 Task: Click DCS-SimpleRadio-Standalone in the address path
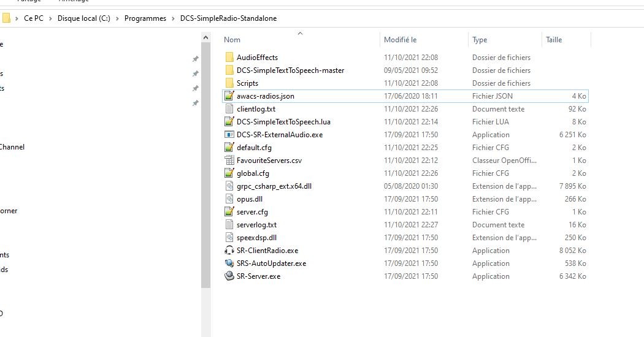[228, 18]
